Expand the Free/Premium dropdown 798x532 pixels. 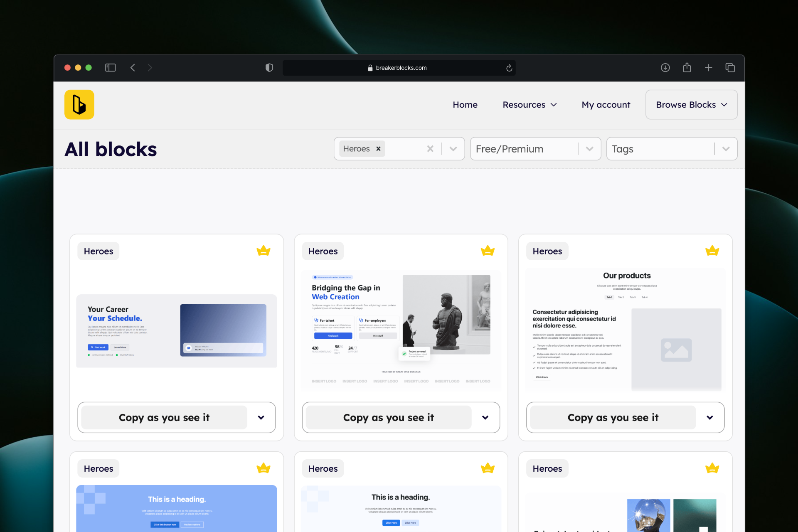(589, 149)
